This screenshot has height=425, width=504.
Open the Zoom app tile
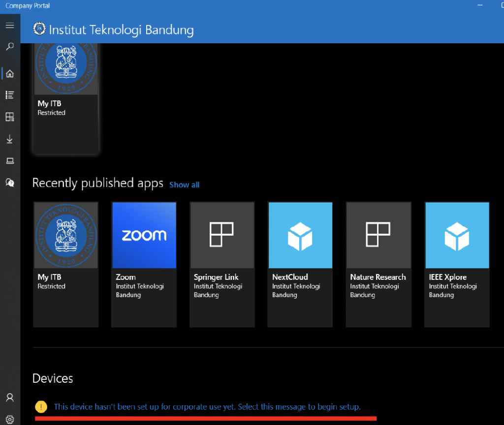tap(144, 264)
